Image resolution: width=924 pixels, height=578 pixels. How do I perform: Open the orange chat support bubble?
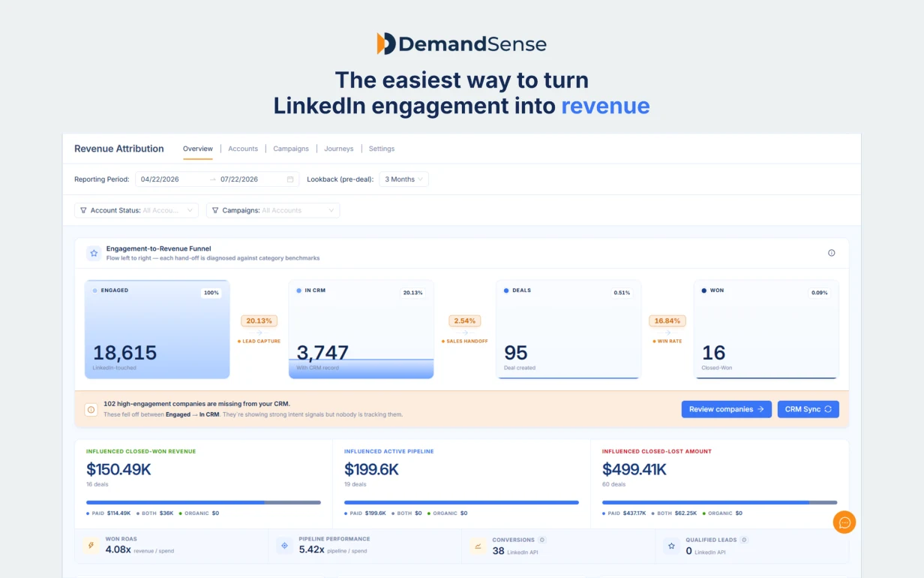(844, 522)
